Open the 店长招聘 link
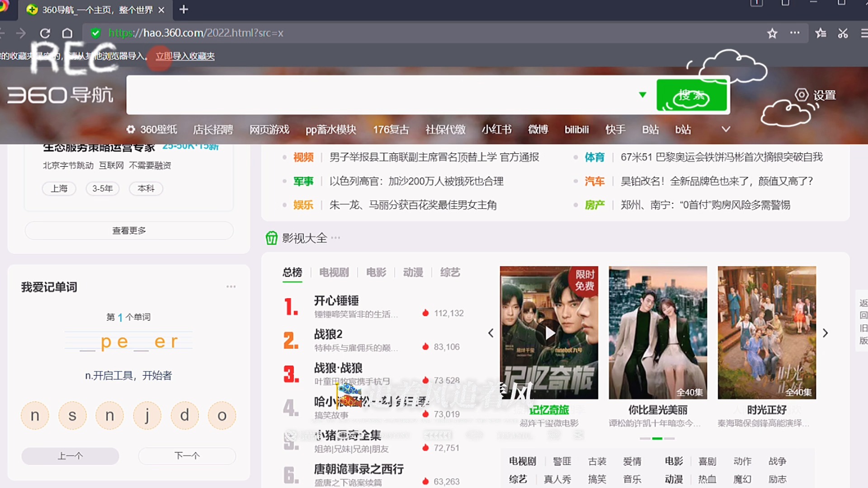This screenshot has width=868, height=488. (213, 130)
